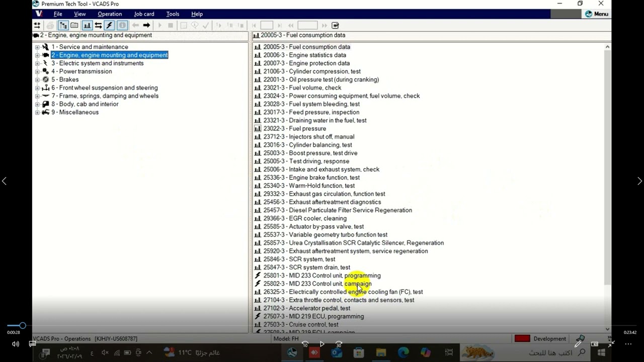Click the Body, cab and interior truck icon
This screenshot has width=644, height=362.
45,104
